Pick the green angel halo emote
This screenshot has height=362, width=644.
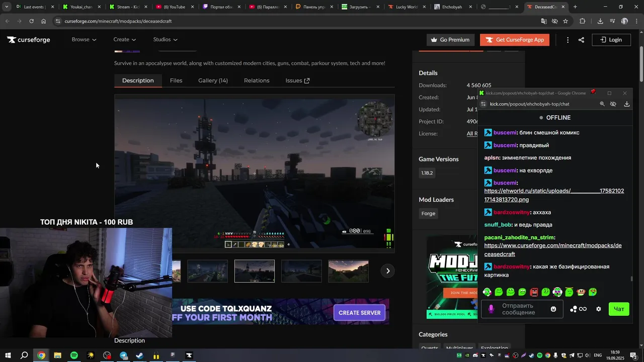point(569,292)
